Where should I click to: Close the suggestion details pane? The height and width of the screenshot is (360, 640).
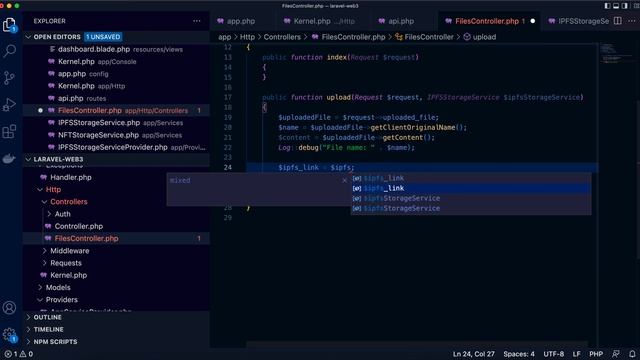coord(344,180)
